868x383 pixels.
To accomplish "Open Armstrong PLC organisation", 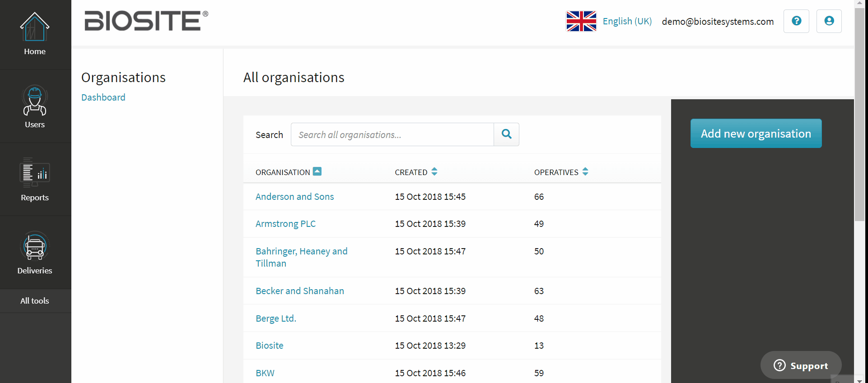I will coord(285,224).
